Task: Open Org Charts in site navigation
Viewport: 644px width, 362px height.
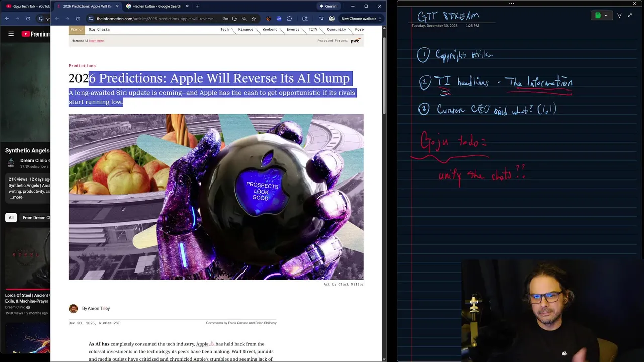Action: pyautogui.click(x=99, y=29)
